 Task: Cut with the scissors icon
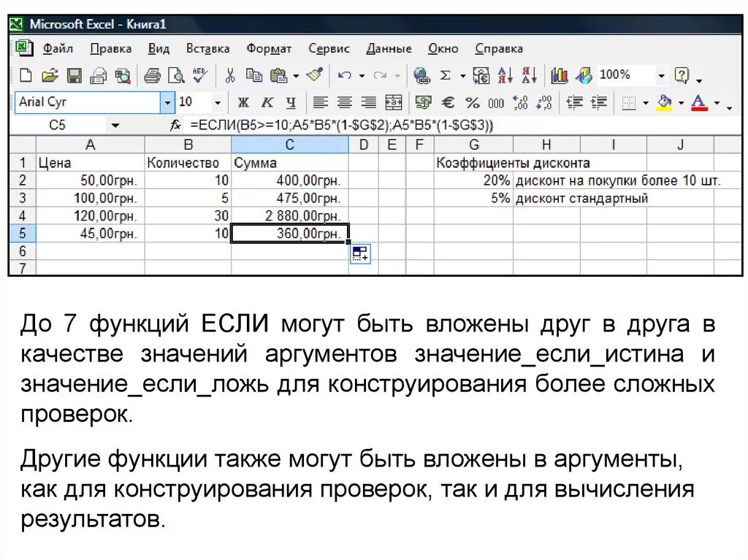[230, 75]
